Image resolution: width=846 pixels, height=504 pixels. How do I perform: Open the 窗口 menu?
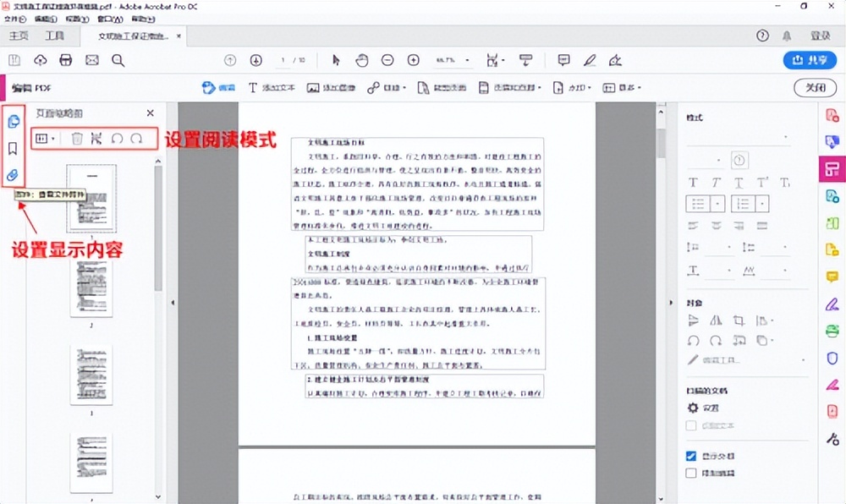click(110, 19)
